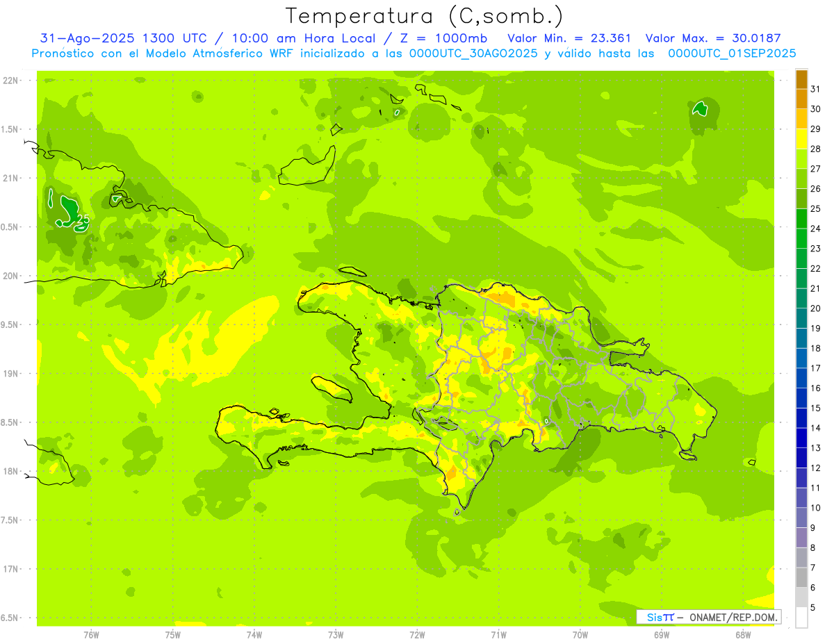Click the '22N' latitude axis label
Image resolution: width=834 pixels, height=644 pixels.
coord(10,81)
